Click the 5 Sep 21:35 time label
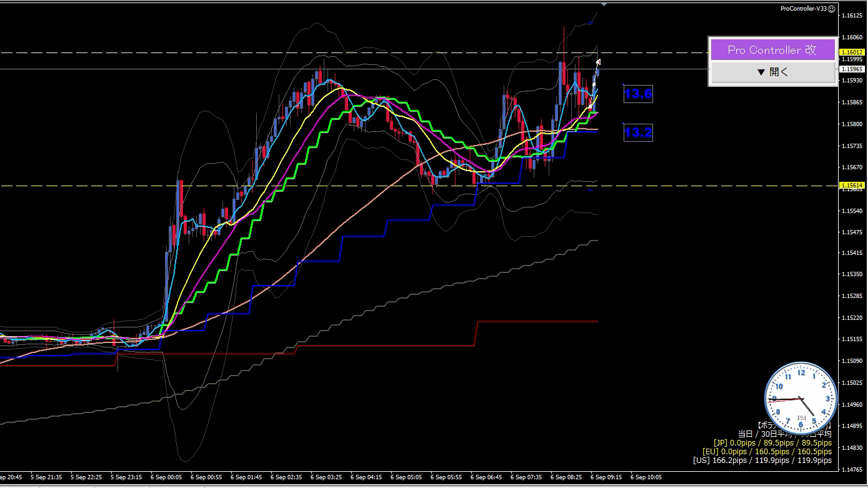 46,477
